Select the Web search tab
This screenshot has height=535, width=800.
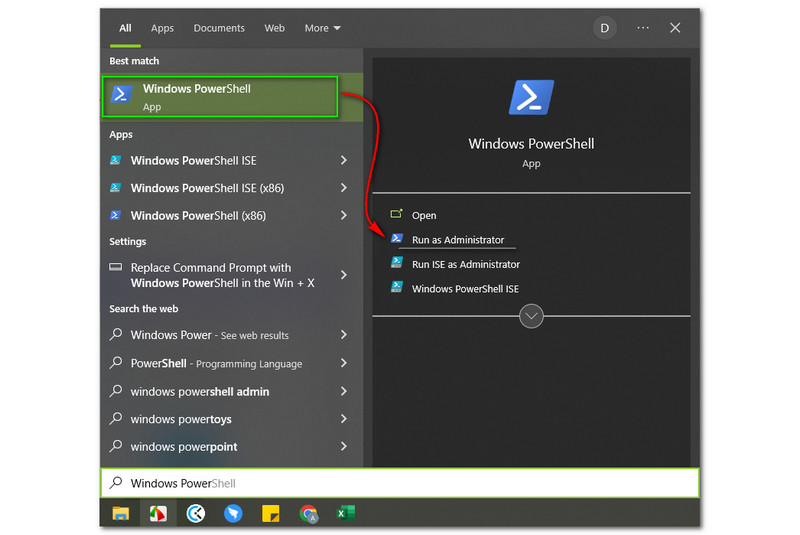click(274, 28)
